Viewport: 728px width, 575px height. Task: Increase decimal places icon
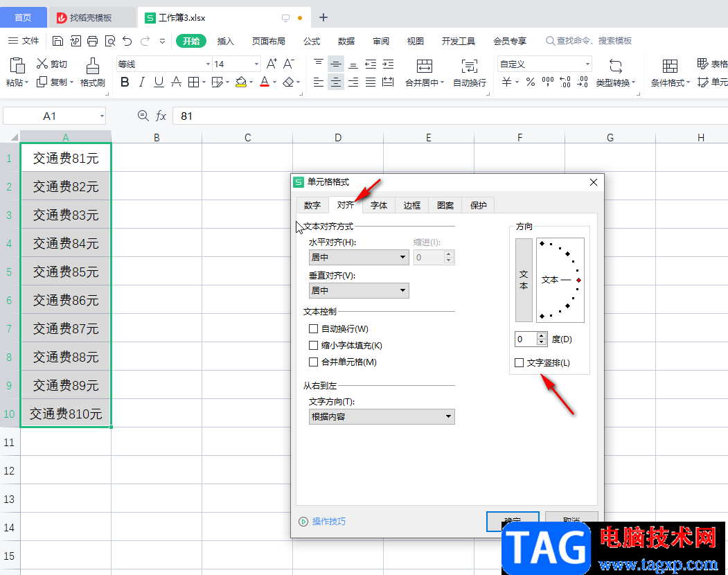pos(565,82)
